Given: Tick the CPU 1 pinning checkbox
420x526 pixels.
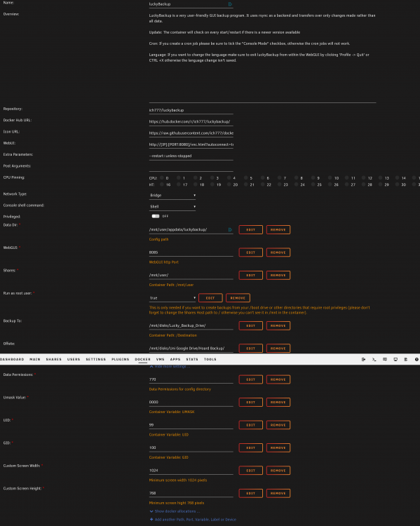Looking at the screenshot, I should click(x=179, y=178).
